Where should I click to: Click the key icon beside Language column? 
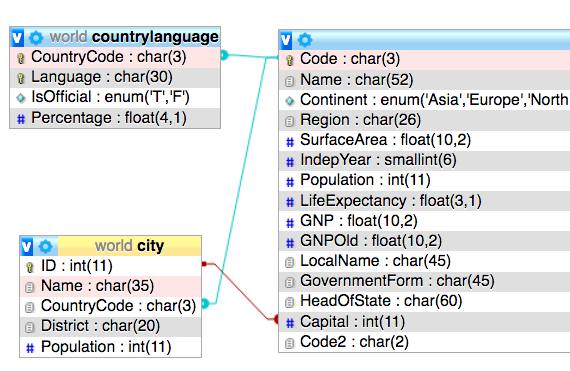21,78
